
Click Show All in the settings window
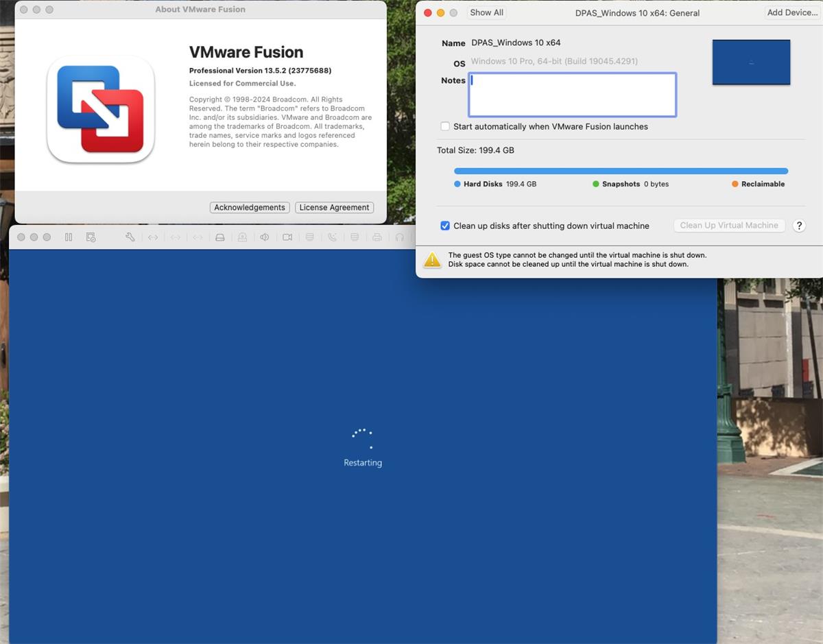click(x=486, y=12)
